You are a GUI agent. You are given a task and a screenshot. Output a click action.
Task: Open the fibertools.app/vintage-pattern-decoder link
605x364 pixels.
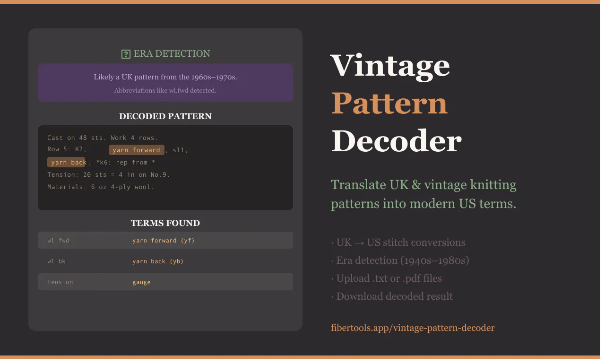click(413, 328)
